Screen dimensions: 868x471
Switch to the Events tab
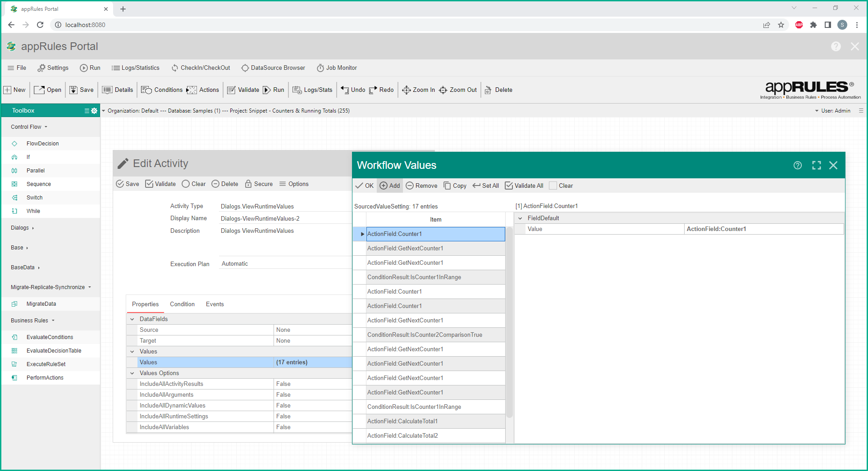click(x=215, y=304)
